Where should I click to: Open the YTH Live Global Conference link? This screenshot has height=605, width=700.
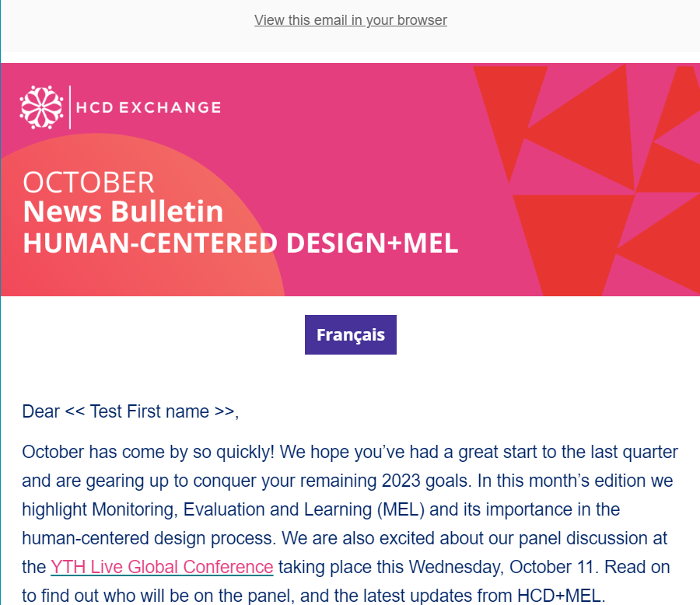pos(162,567)
